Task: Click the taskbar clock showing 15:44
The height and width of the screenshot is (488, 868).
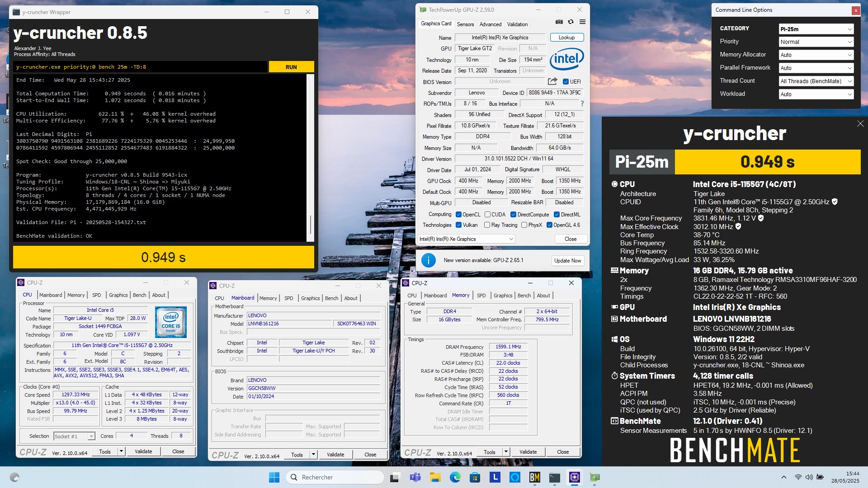Action: [x=845, y=477]
